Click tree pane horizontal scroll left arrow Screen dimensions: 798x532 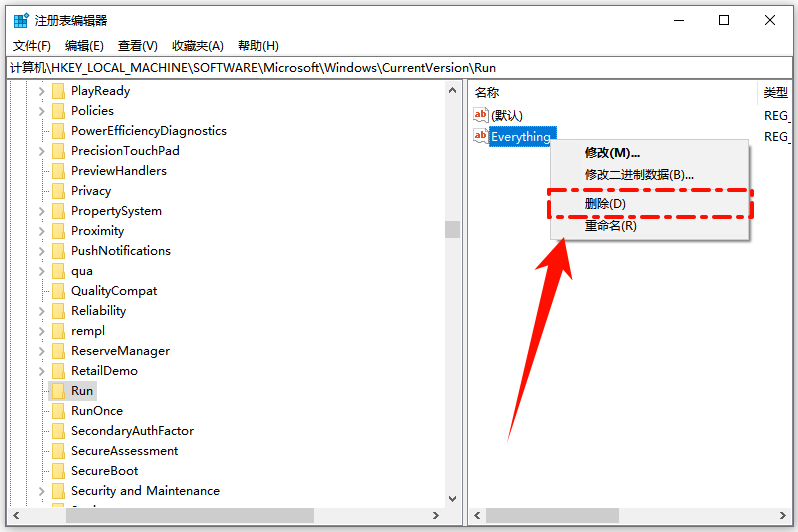pyautogui.click(x=17, y=515)
